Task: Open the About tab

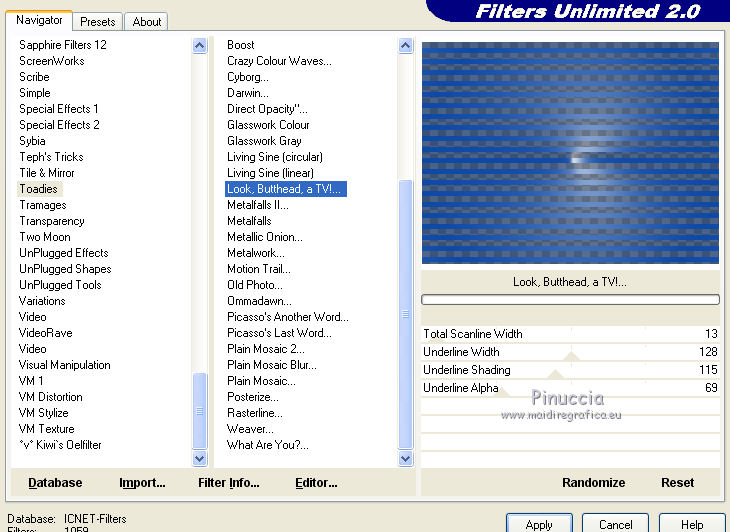Action: tap(146, 21)
